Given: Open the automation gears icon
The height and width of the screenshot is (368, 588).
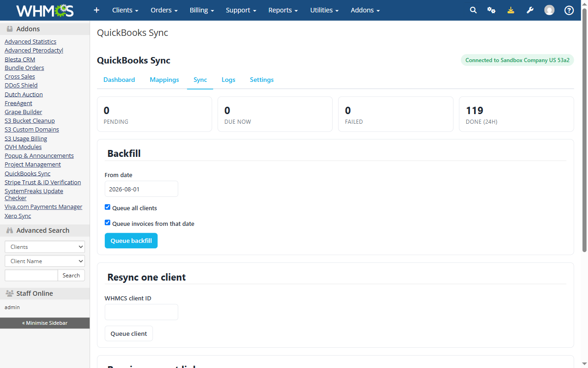Looking at the screenshot, I should click(x=492, y=10).
